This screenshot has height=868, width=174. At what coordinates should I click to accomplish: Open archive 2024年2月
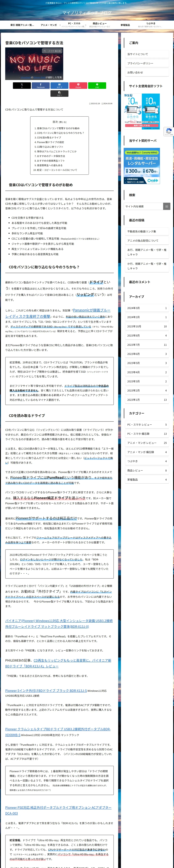[x=147, y=317]
